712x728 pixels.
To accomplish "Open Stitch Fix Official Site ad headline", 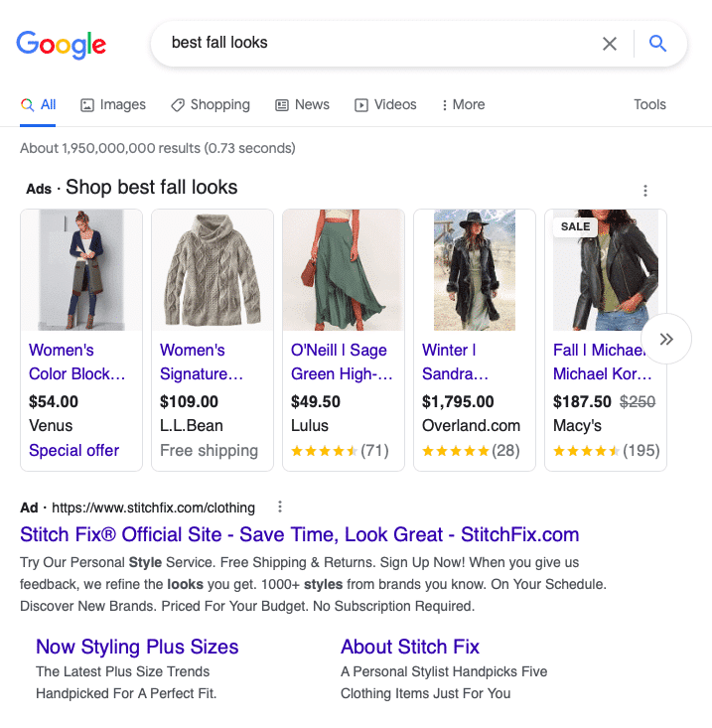I will (x=299, y=534).
